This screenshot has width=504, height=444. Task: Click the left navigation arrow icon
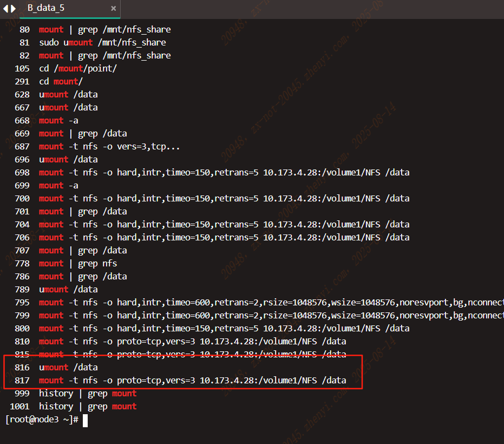point(5,8)
